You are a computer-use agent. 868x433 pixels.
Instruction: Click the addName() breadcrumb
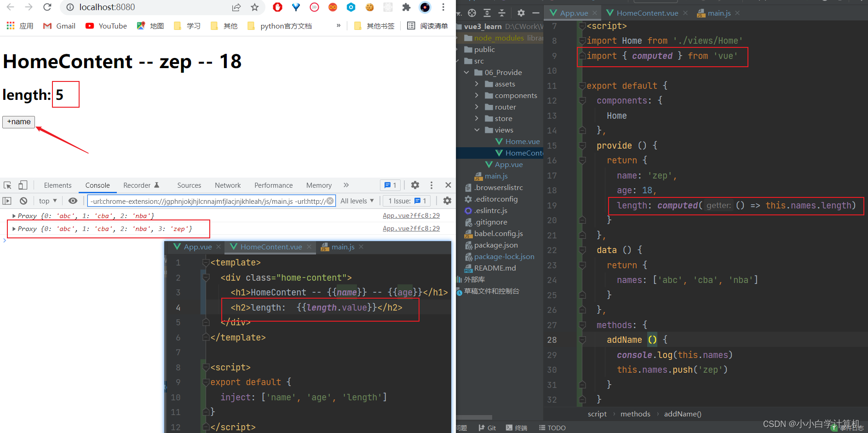pyautogui.click(x=683, y=414)
